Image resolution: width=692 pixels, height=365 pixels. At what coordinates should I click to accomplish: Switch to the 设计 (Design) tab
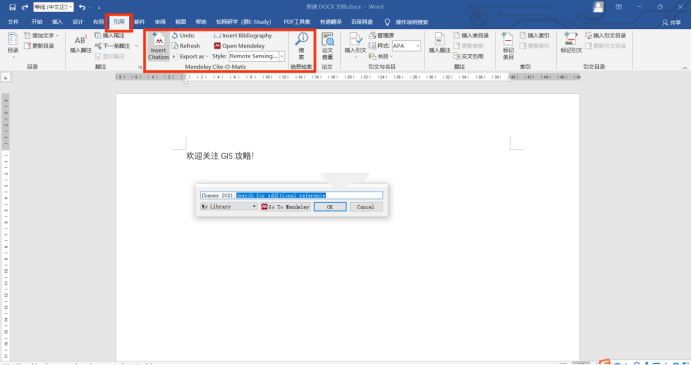78,22
